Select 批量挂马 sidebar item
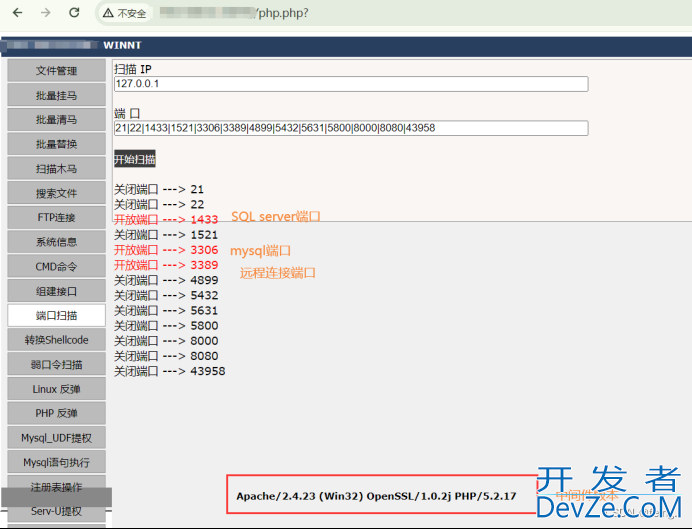The image size is (692, 529). click(56, 95)
